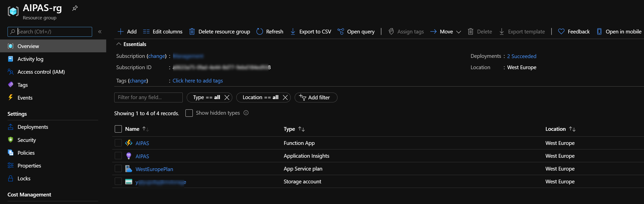Remove the Location == all filter

tap(285, 98)
